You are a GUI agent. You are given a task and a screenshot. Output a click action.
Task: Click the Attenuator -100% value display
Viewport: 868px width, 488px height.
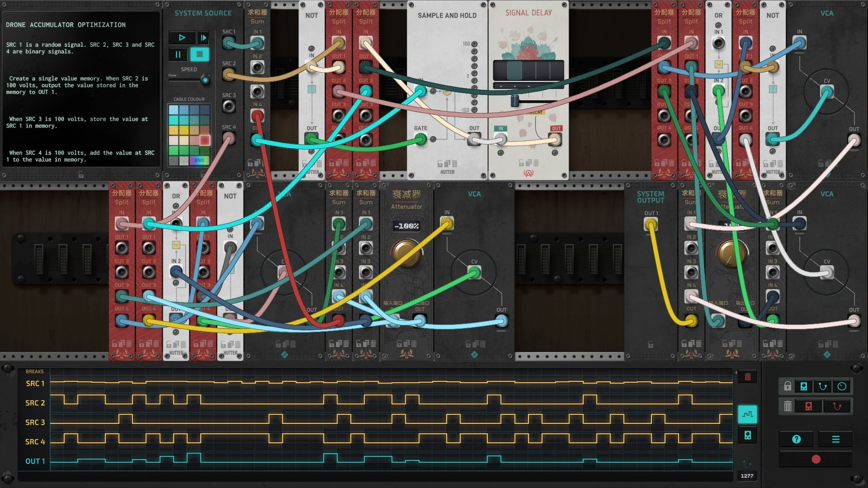[x=406, y=226]
